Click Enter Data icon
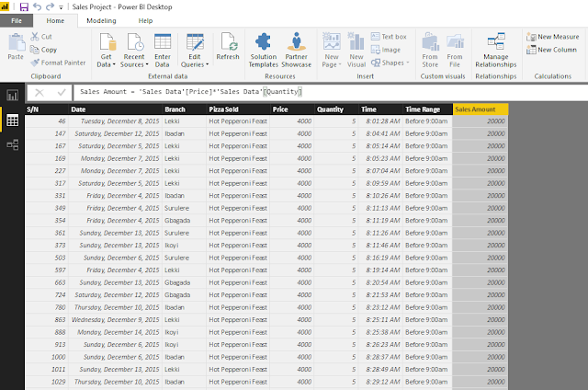The image size is (588, 390). coord(163,51)
